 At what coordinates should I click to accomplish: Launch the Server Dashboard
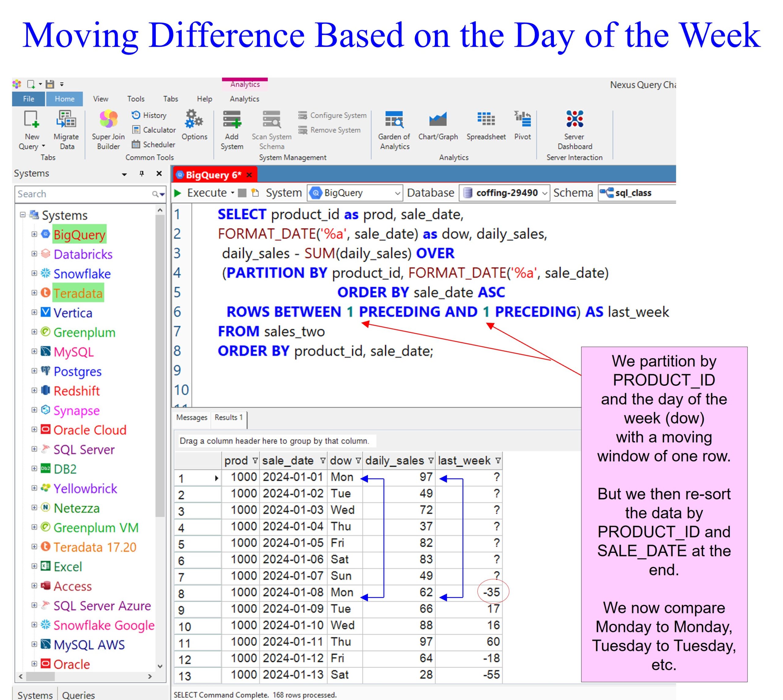click(574, 120)
